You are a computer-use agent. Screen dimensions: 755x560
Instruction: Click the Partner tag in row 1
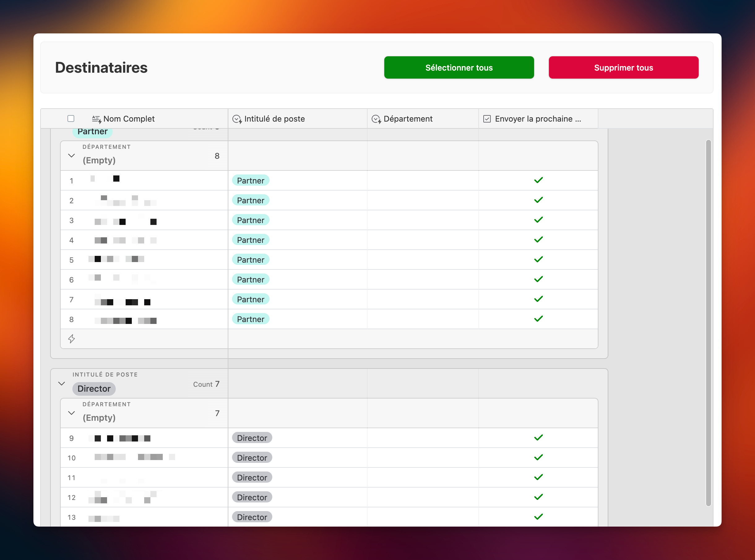pyautogui.click(x=251, y=181)
